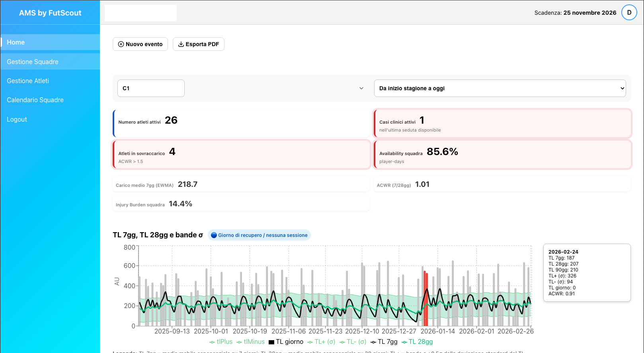Click the C1 team input field
644x353 pixels.
151,88
